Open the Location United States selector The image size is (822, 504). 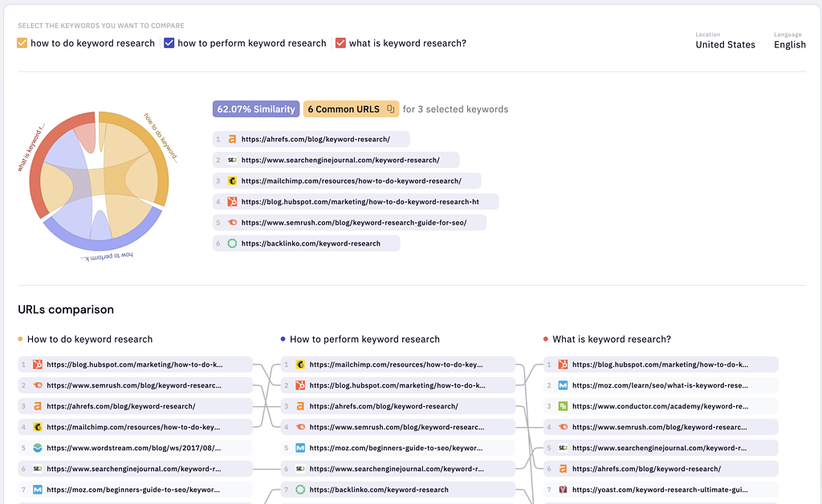pyautogui.click(x=725, y=41)
